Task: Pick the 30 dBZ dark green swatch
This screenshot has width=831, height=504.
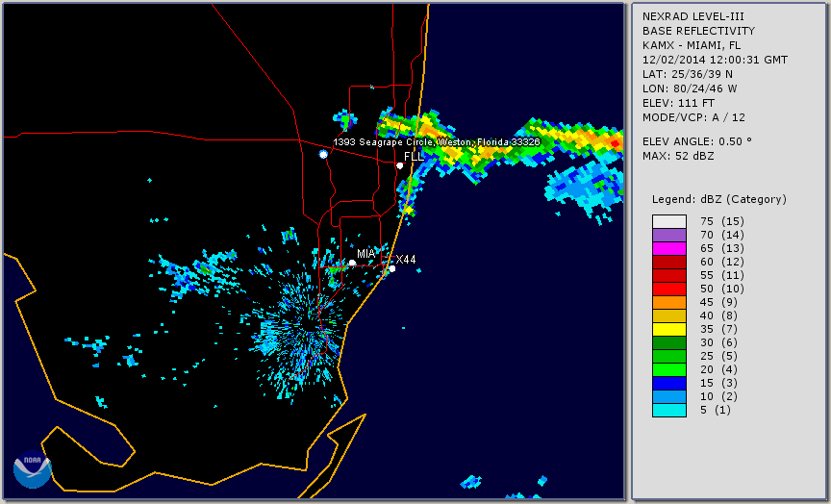Action: 669,342
